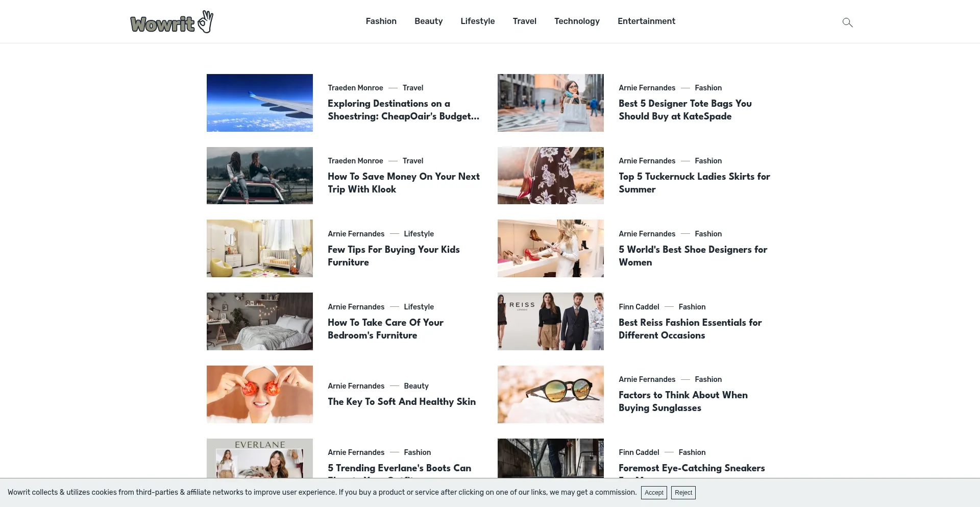Click the tomato-eyes skincare thumbnail
The height and width of the screenshot is (507, 980).
point(259,394)
